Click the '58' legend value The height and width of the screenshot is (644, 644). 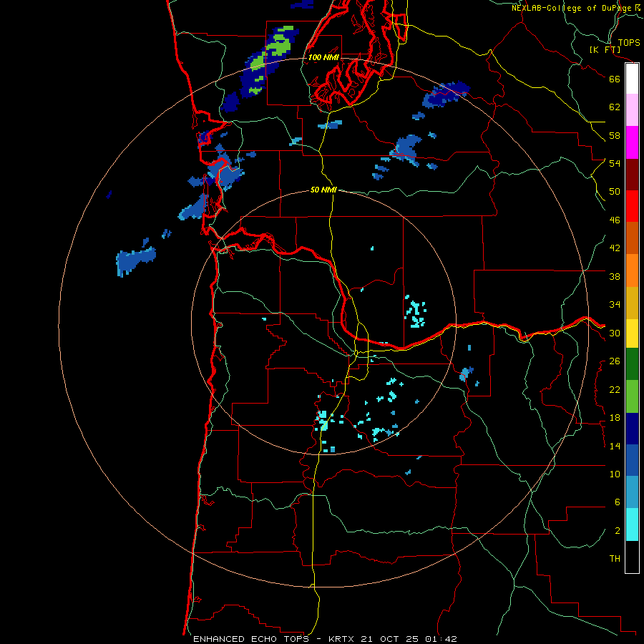click(615, 135)
